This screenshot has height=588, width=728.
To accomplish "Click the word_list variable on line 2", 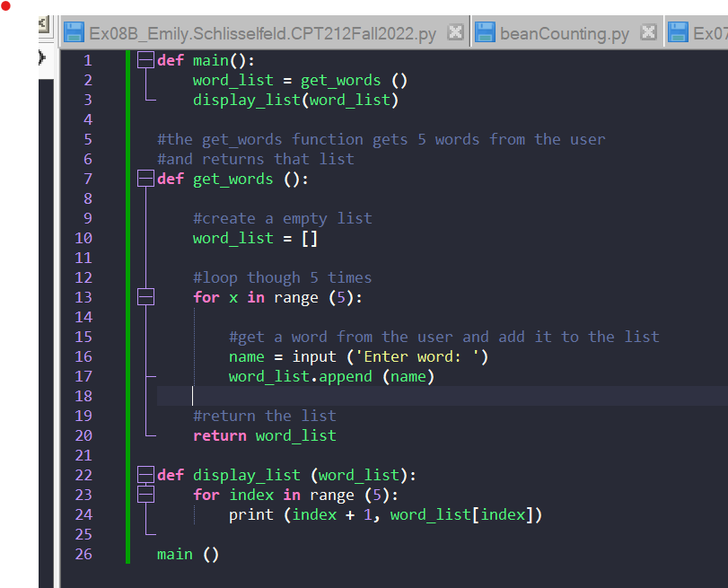I will click(232, 79).
